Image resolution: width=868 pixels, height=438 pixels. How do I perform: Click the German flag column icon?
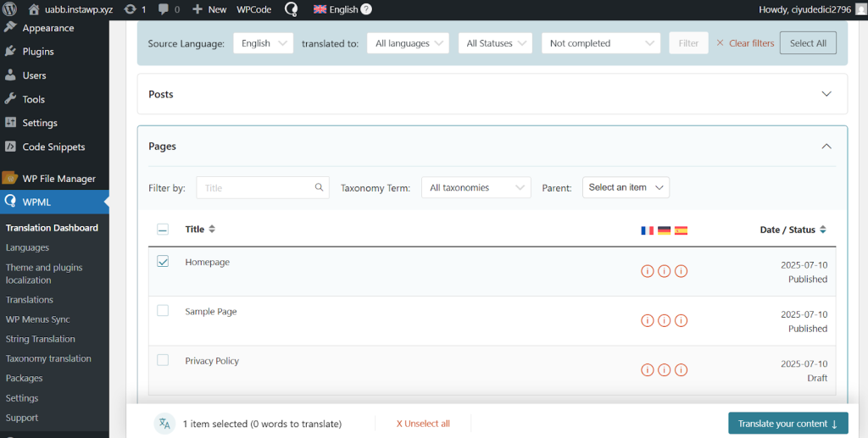665,230
